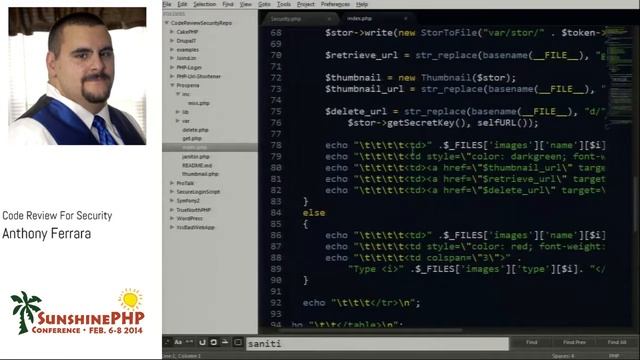Open janitor.php in the sidebar

coord(196,156)
